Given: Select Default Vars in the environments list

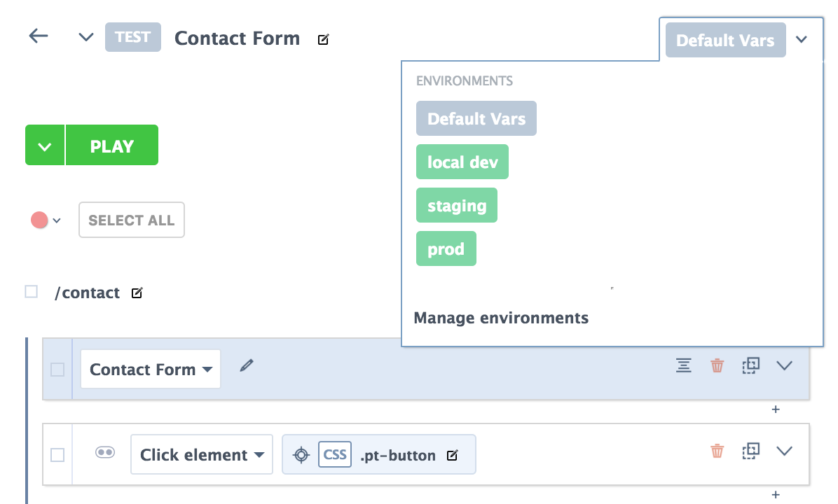Looking at the screenshot, I should coord(476,118).
